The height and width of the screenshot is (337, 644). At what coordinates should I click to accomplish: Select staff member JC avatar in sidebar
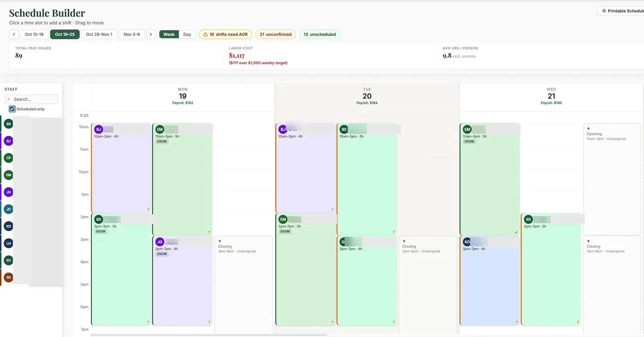pos(8,209)
